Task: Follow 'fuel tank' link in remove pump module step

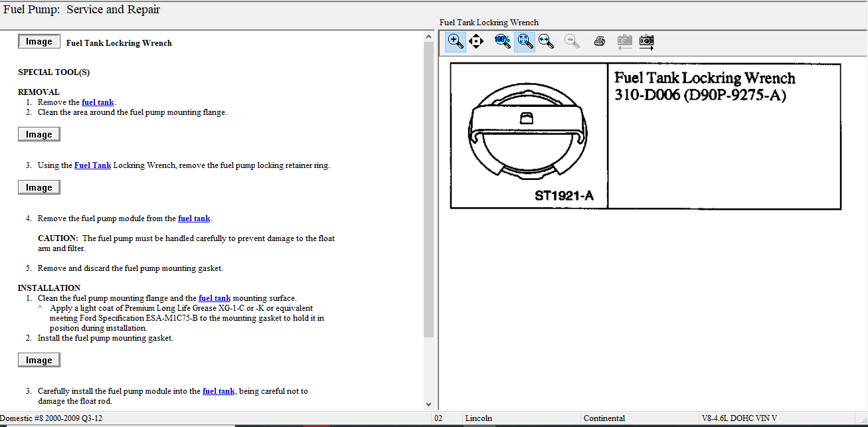Action: 194,218
